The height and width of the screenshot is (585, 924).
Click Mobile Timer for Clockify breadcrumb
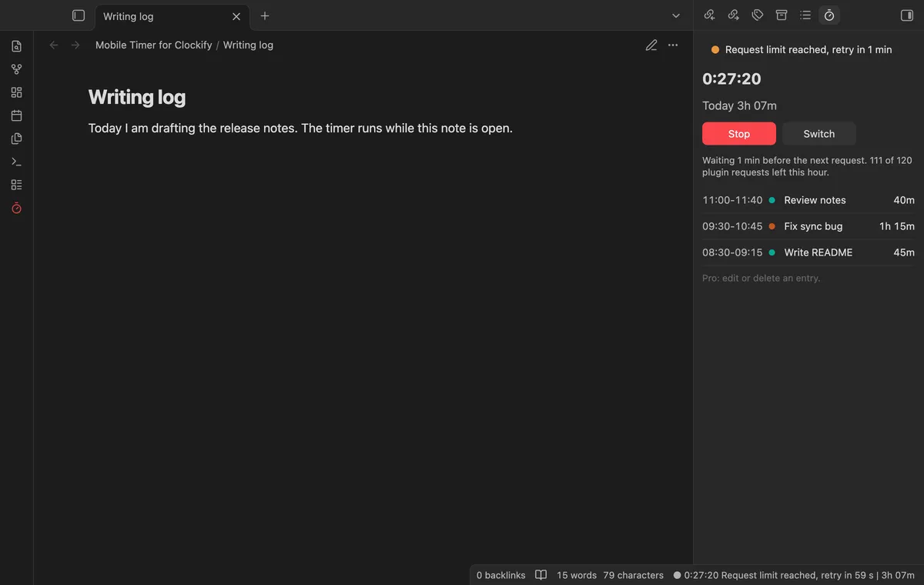click(154, 45)
